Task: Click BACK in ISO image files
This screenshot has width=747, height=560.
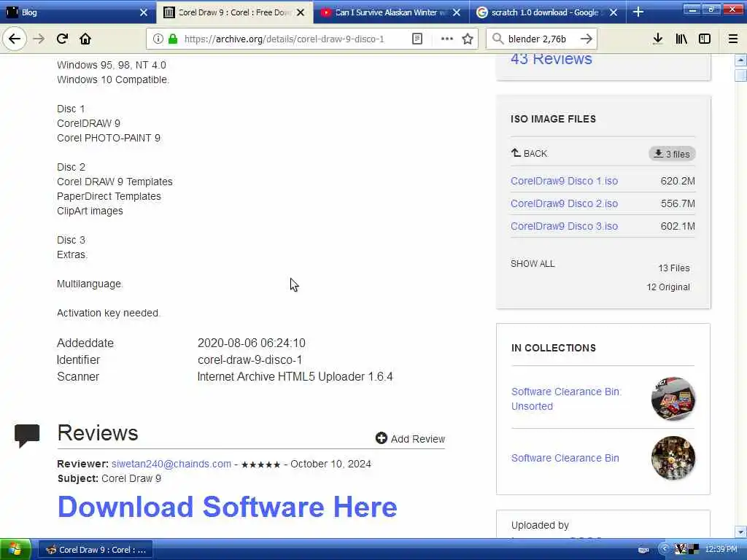Action: click(530, 153)
